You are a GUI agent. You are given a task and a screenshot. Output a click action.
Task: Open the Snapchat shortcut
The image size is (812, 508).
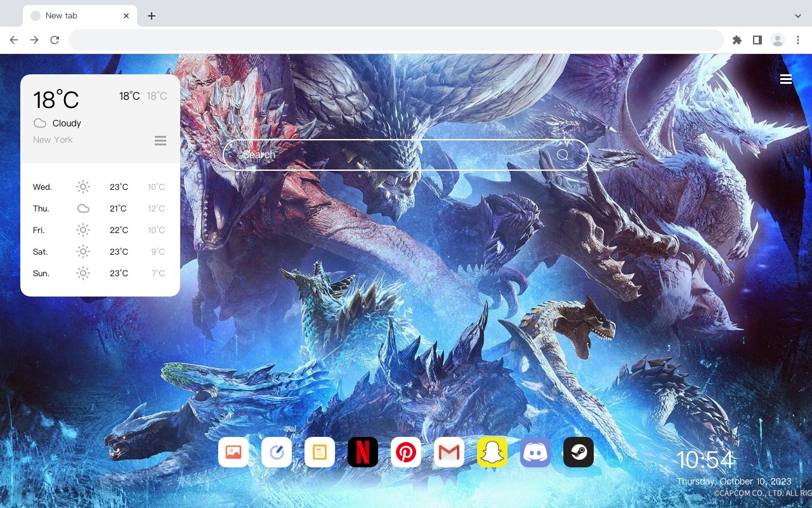[x=492, y=452]
